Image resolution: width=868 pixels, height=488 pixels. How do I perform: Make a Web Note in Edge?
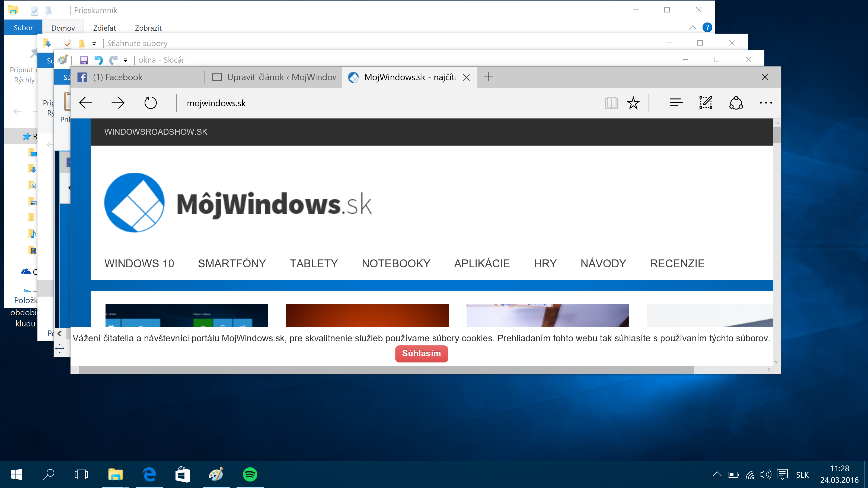[x=706, y=102]
